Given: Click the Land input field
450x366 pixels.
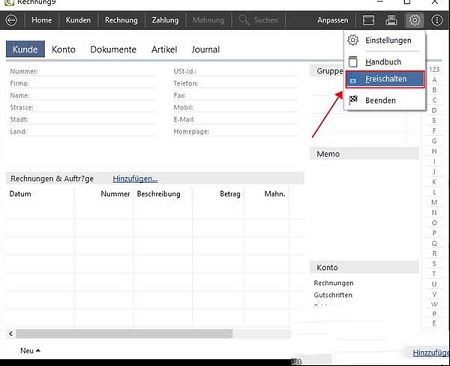Looking at the screenshot, I should (x=92, y=131).
